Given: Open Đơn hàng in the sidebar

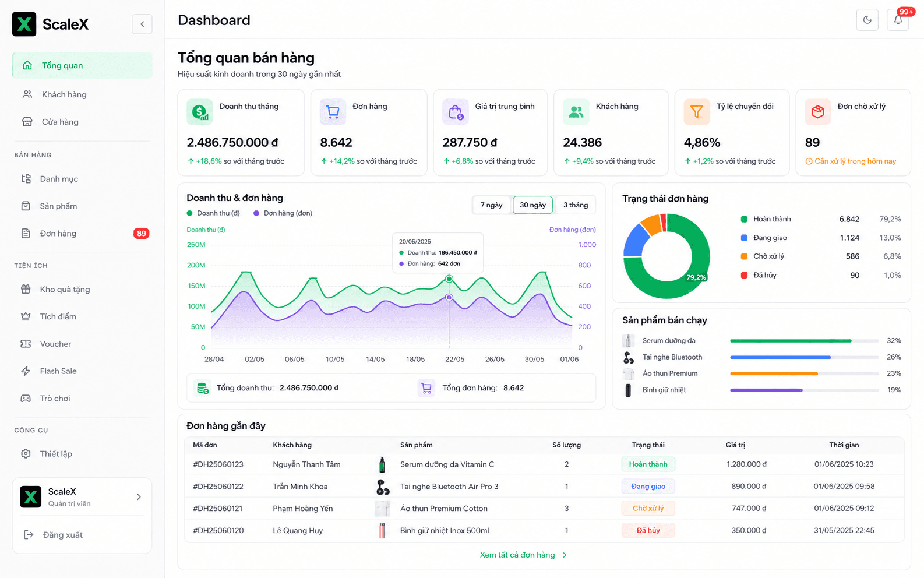Looking at the screenshot, I should [x=82, y=234].
